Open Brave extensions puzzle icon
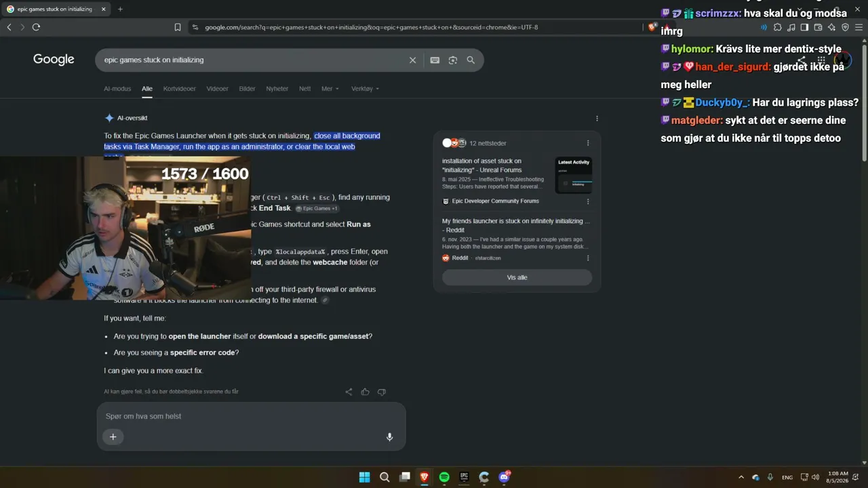This screenshot has width=868, height=488. pyautogui.click(x=778, y=27)
